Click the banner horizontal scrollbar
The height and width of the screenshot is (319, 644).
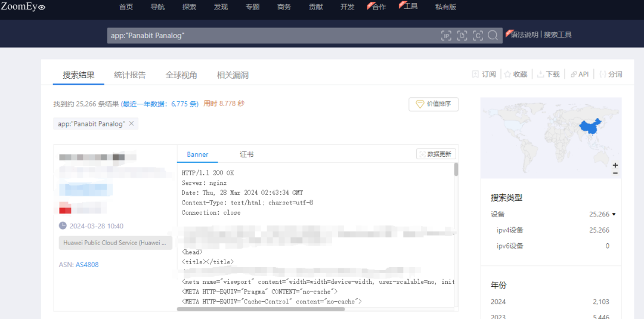tap(261, 309)
